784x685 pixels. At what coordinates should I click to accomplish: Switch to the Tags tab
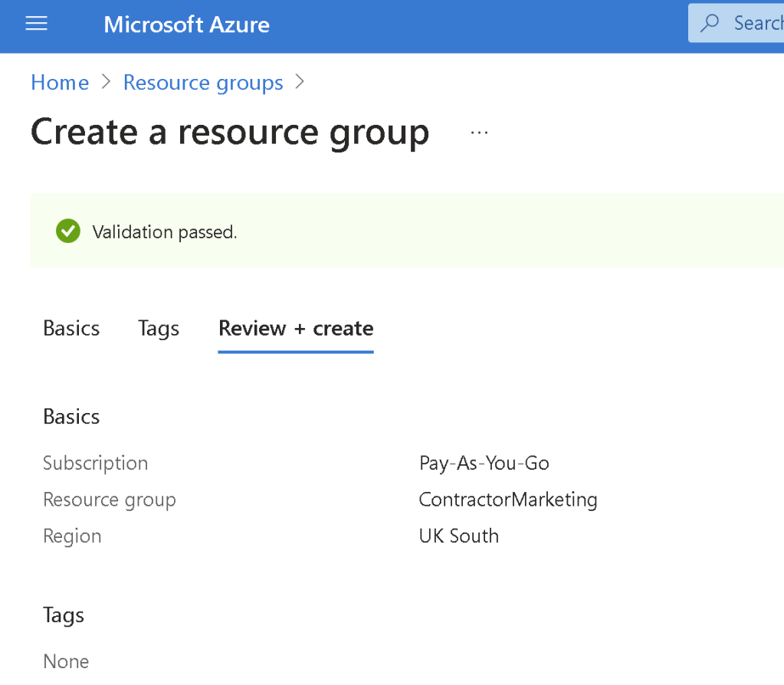coord(159,329)
